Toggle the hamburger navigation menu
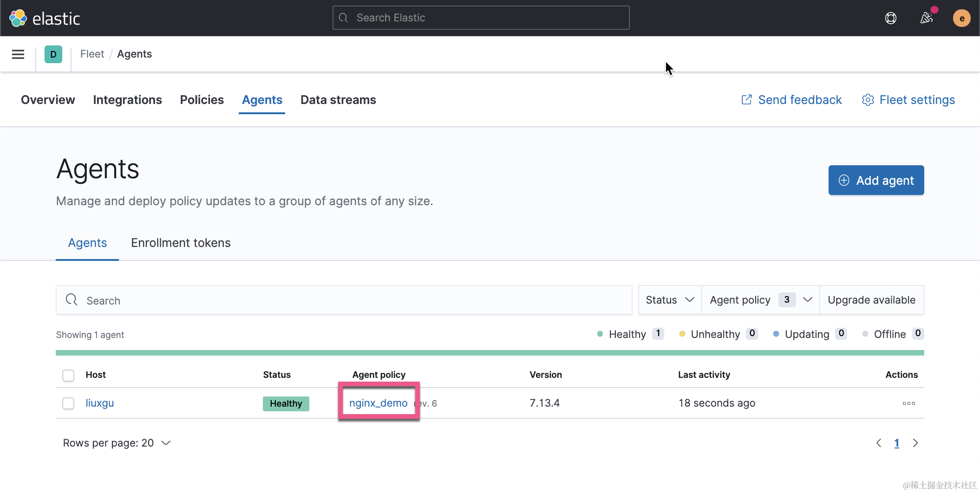Screen dimensions: 980x493 18,54
